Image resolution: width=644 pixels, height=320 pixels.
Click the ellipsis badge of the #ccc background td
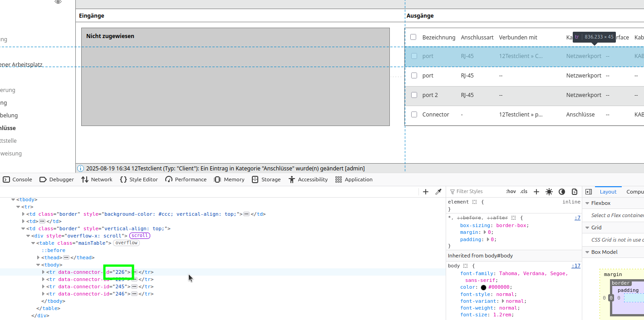246,214
